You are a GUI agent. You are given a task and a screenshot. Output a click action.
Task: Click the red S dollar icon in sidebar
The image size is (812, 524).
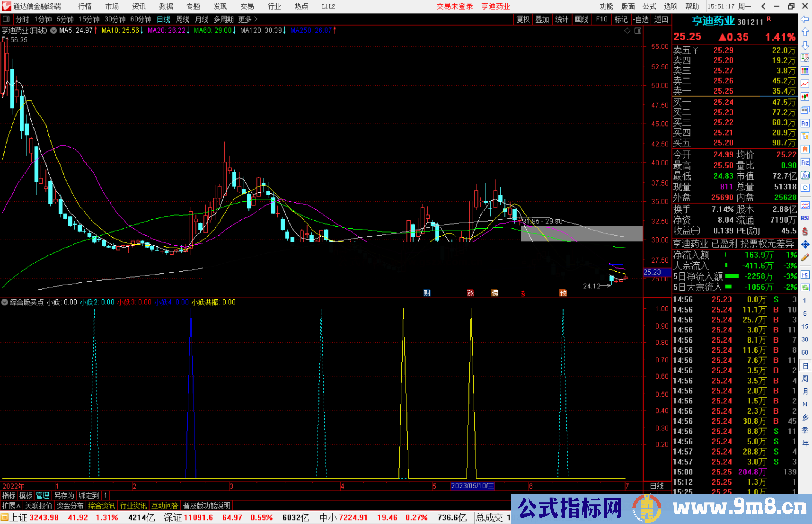(805, 231)
